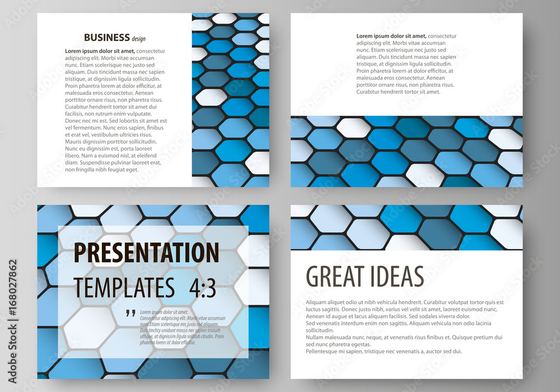Select the bottom-right Great Ideas slide
This screenshot has width=560, height=392.
(x=407, y=292)
